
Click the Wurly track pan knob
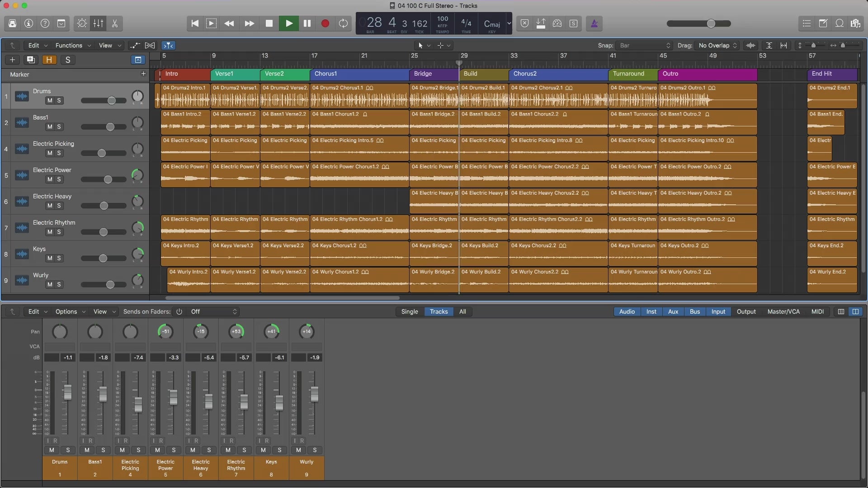[137, 280]
